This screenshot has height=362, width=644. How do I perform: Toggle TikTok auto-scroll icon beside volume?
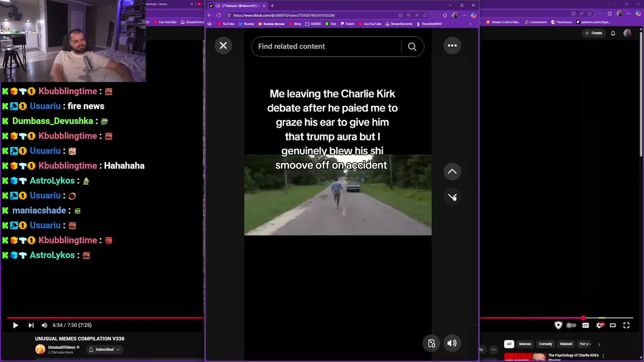pyautogui.click(x=431, y=343)
